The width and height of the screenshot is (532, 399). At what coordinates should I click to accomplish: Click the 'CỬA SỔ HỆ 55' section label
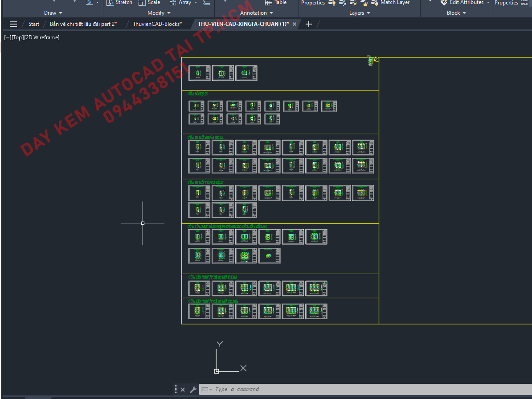coord(197,94)
